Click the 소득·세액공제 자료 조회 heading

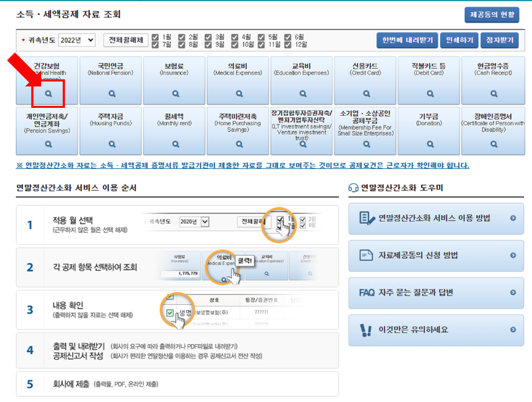[68, 15]
